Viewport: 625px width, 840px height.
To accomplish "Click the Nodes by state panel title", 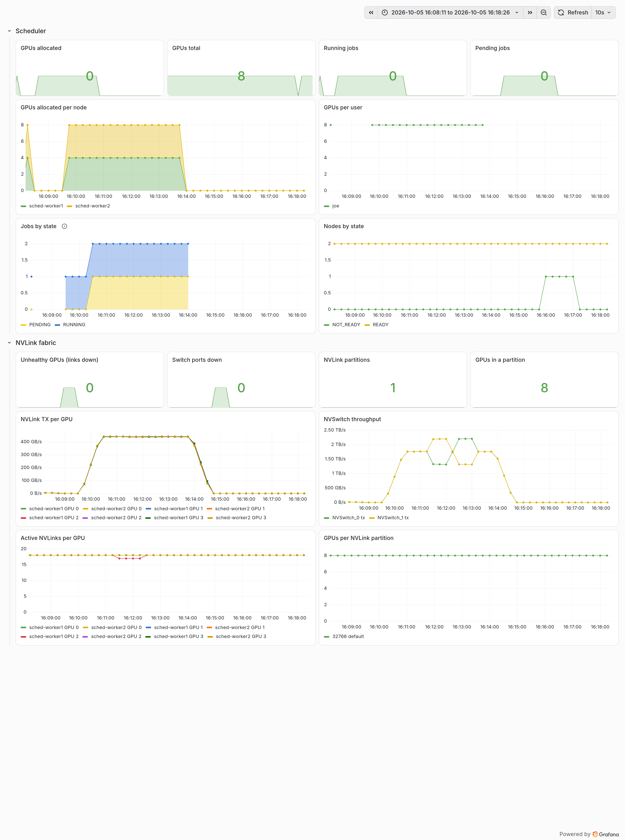I will 344,226.
